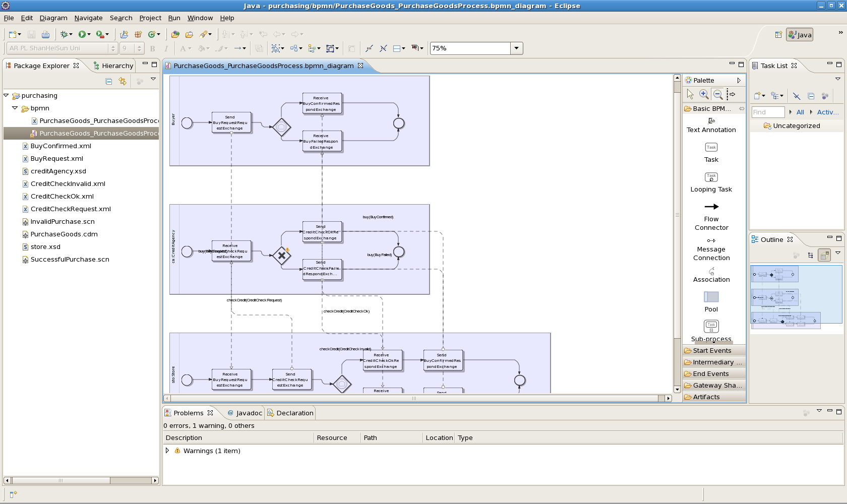Click the Open Perspective icon
This screenshot has height=504, width=847.
(778, 35)
